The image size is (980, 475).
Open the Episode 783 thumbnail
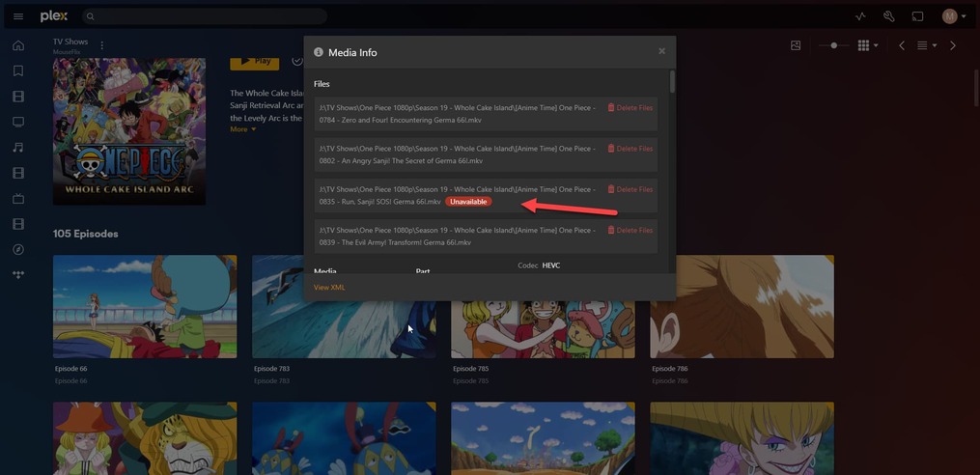(344, 306)
